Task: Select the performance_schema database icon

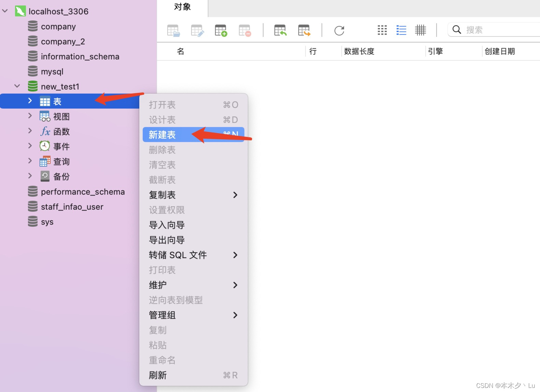Action: coord(33,191)
